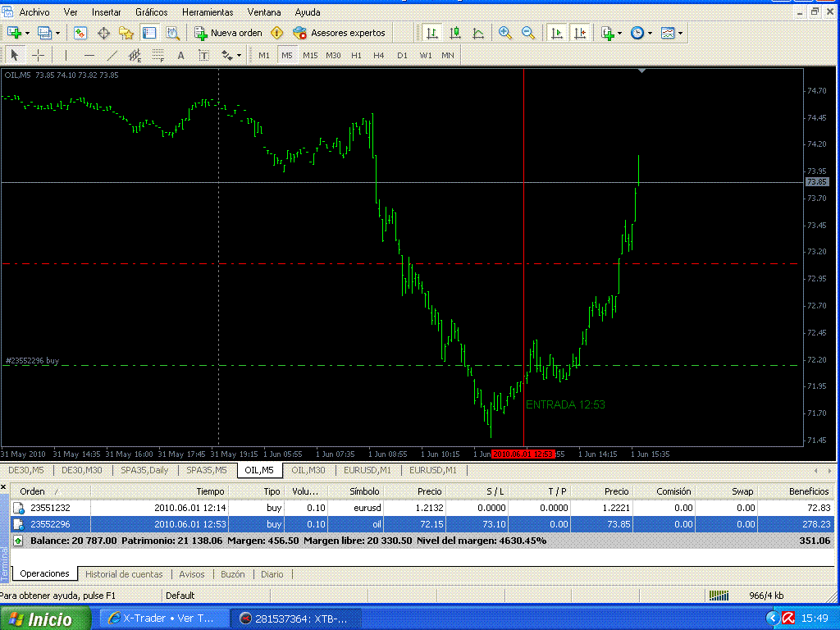
Task: Click the Data Window crosshair-circle icon
Action: point(103,33)
